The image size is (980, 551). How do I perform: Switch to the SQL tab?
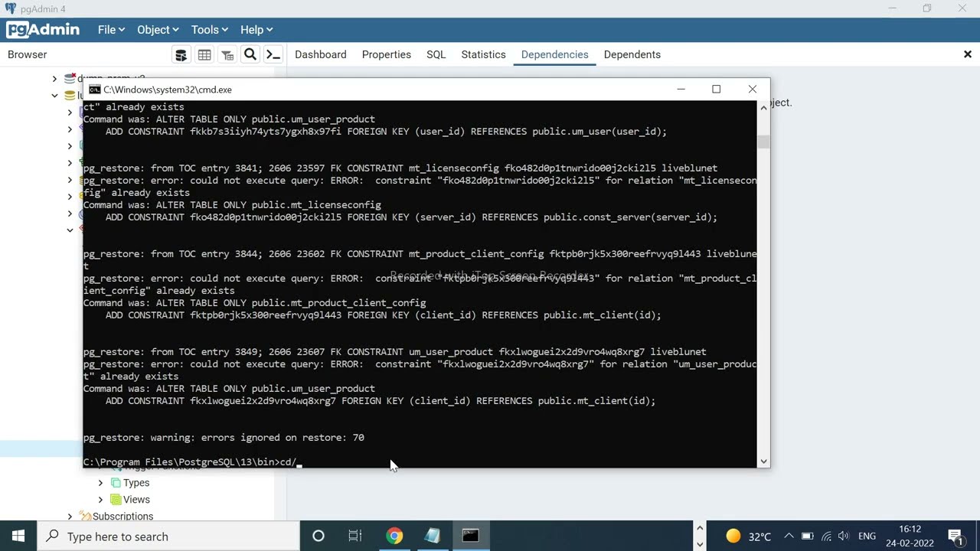pos(436,54)
